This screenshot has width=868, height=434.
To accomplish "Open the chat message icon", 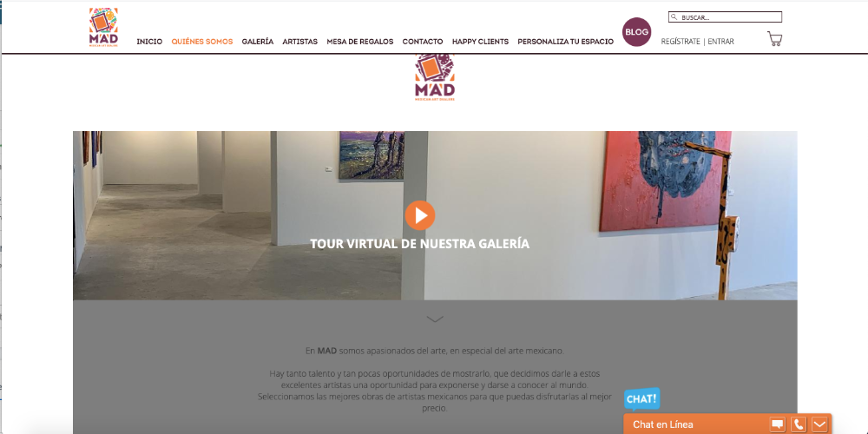I will [777, 424].
